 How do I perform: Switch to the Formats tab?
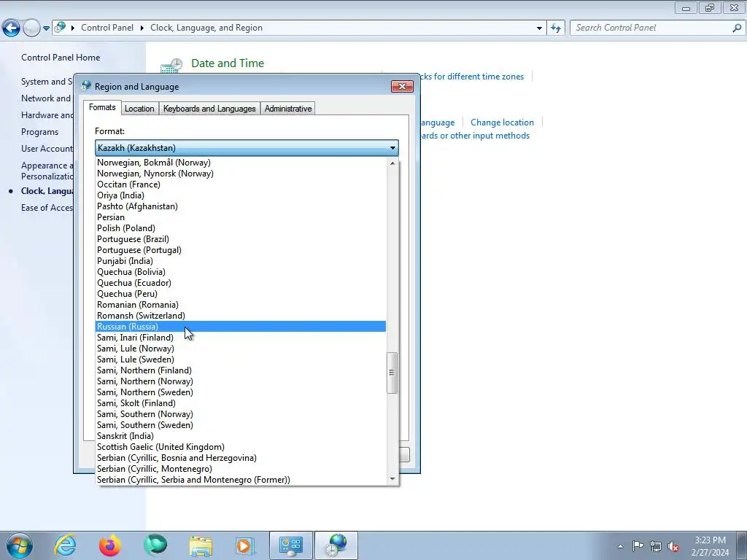tap(102, 108)
